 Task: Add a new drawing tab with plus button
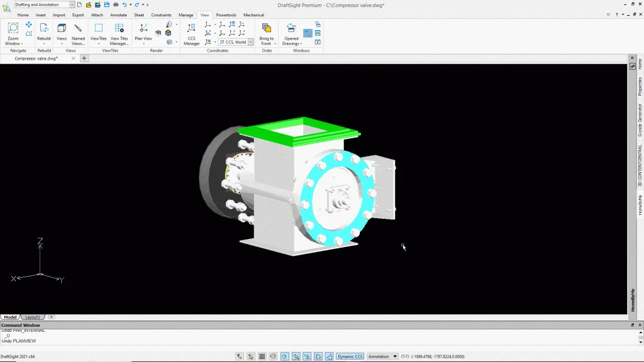pyautogui.click(x=84, y=58)
